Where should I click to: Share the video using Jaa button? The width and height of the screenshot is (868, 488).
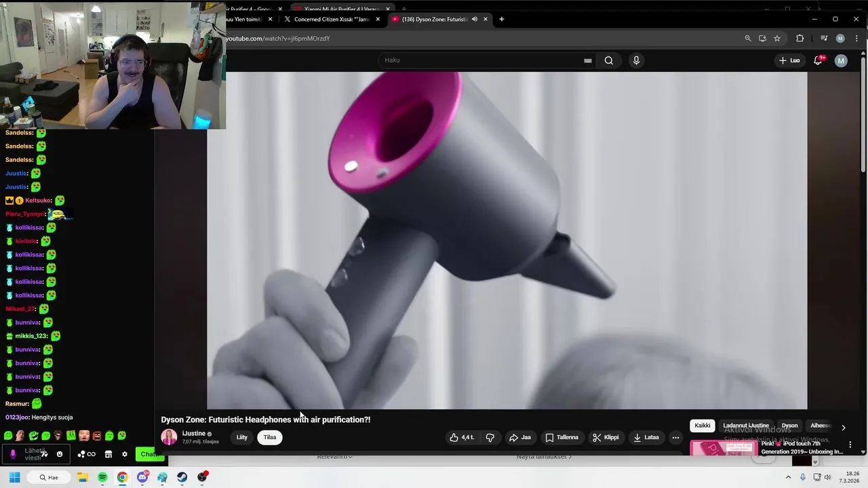(x=520, y=437)
